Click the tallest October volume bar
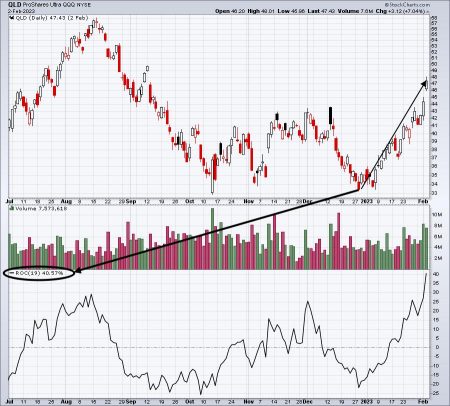 click(213, 239)
